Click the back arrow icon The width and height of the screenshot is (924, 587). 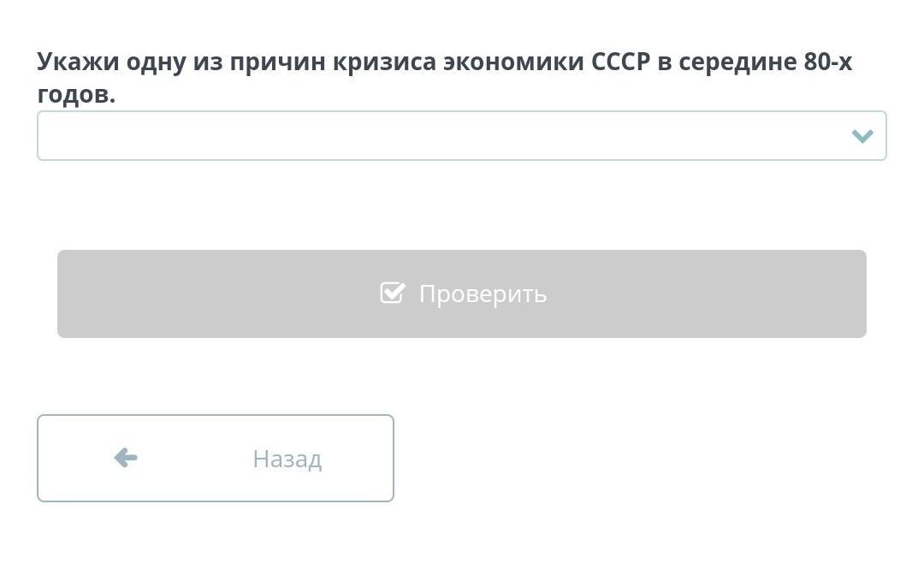[126, 458]
